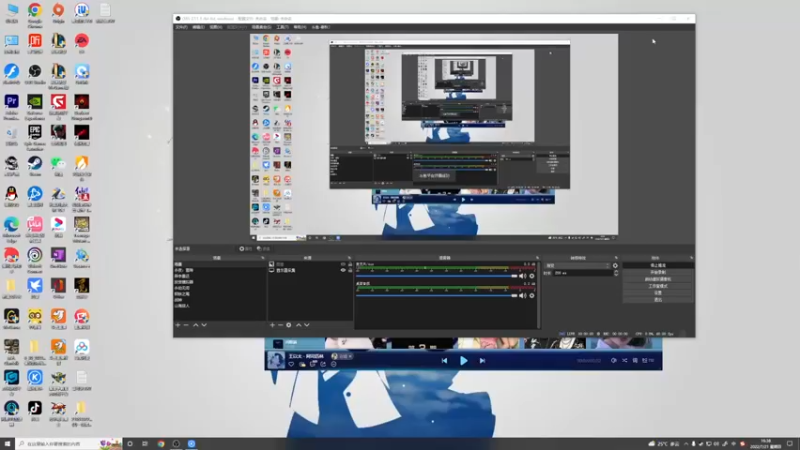Open the Windows Start menu

pos(7,444)
